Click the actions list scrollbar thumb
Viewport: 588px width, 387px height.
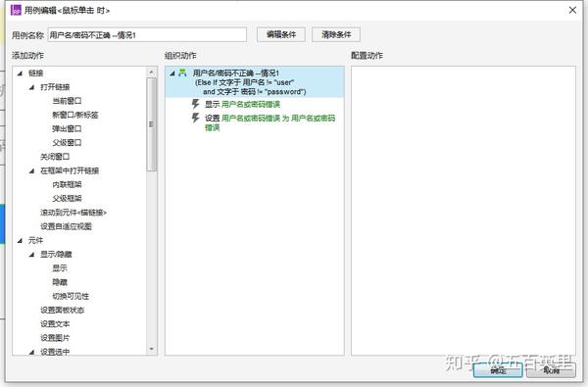[x=152, y=124]
